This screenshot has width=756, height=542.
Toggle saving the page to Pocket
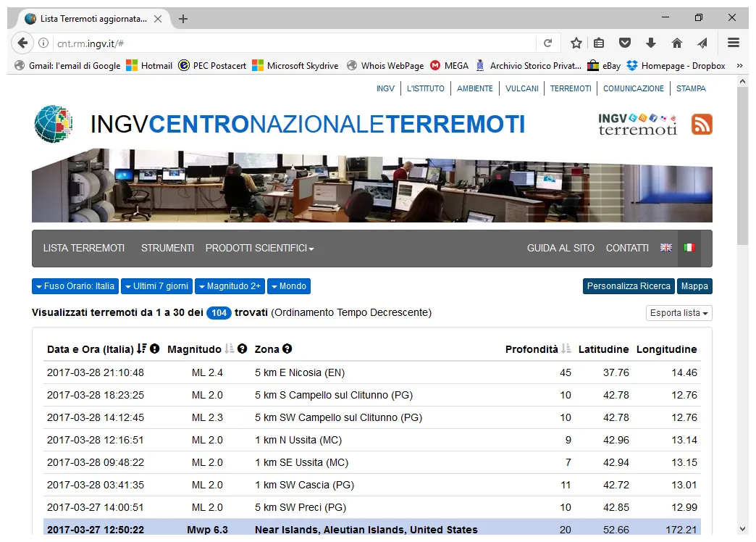pos(625,43)
